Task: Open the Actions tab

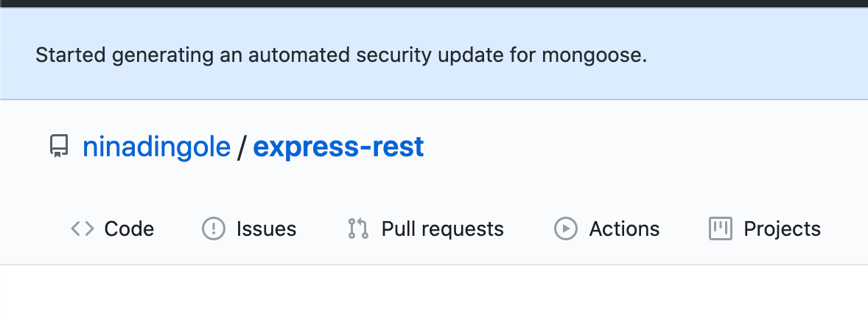Action: (x=624, y=229)
